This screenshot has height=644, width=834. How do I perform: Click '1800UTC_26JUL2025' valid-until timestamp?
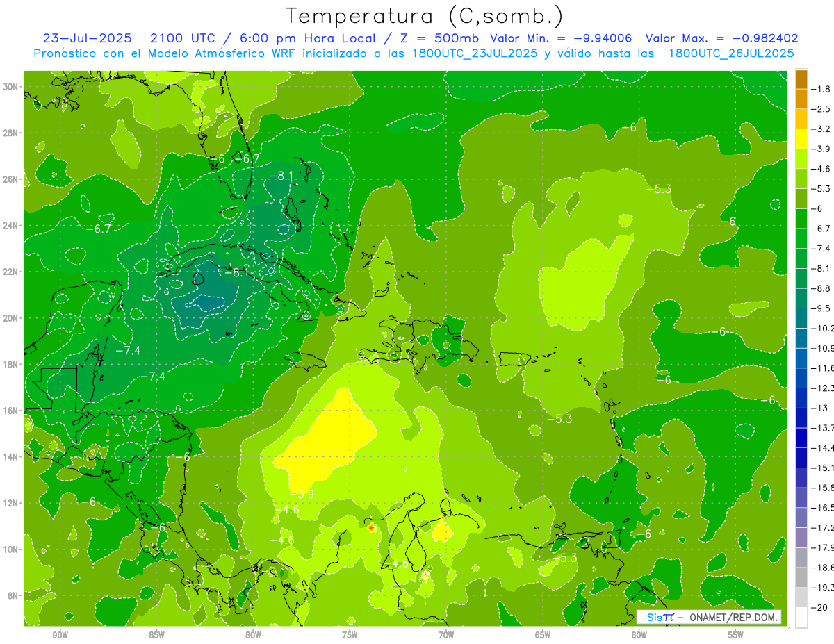pyautogui.click(x=731, y=53)
